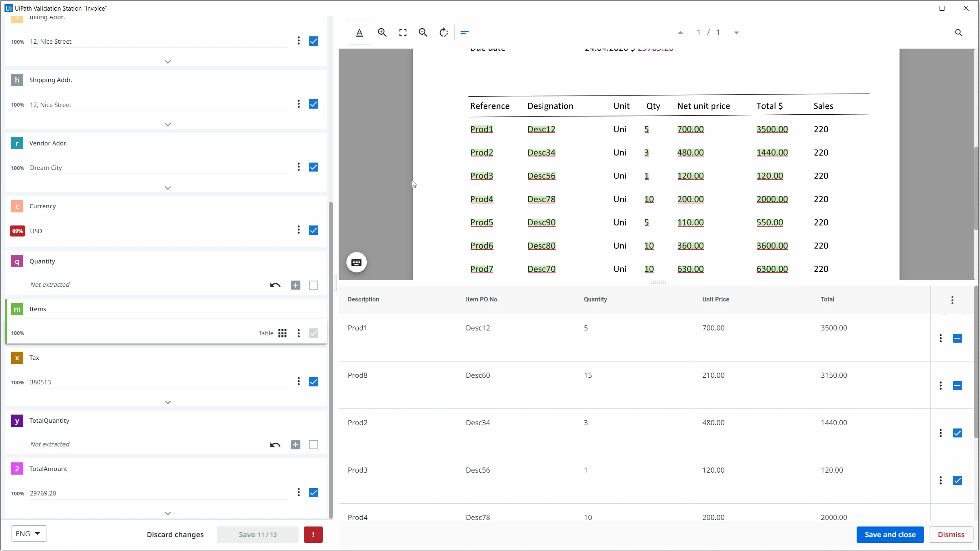The height and width of the screenshot is (551, 980).
Task: Toggle the Prod2 row confirmation checkbox
Action: tap(958, 433)
